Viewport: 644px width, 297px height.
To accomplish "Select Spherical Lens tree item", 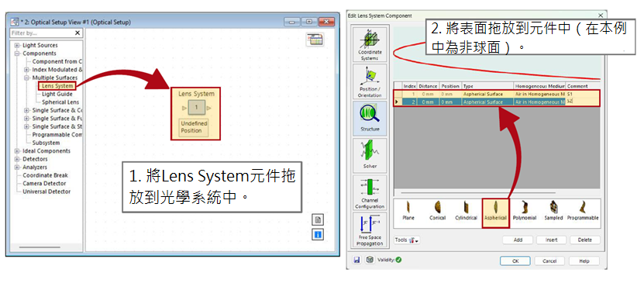I will pyautogui.click(x=60, y=102).
